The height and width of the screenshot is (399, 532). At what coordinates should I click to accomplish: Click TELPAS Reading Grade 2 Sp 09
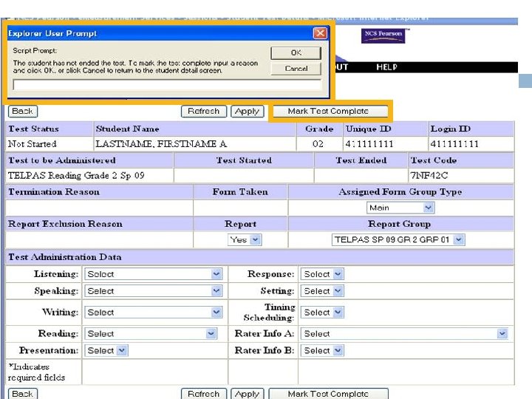[x=76, y=175]
